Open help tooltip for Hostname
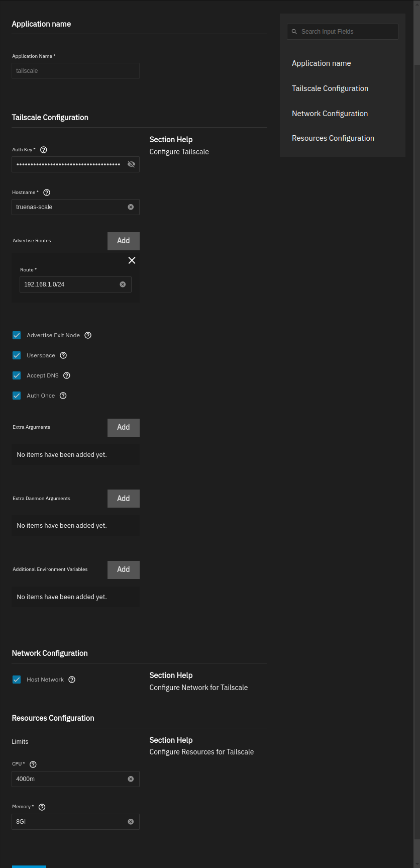The width and height of the screenshot is (420, 868). coord(47,192)
